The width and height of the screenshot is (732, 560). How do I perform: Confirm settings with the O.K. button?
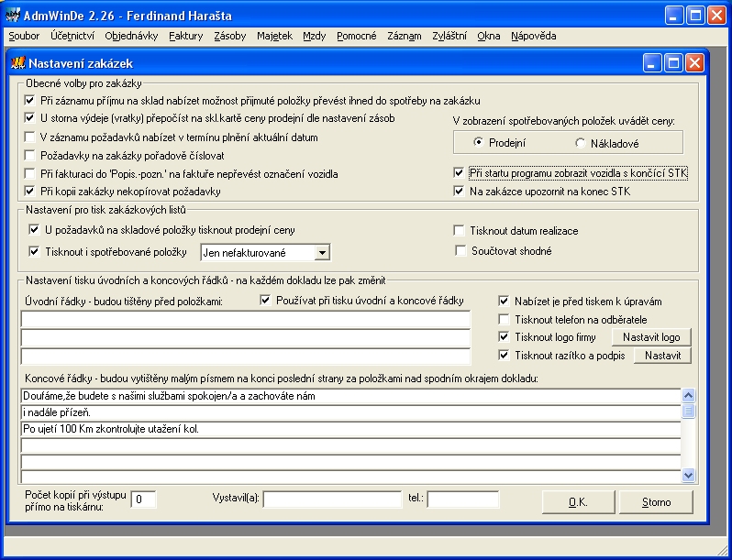coord(579,502)
